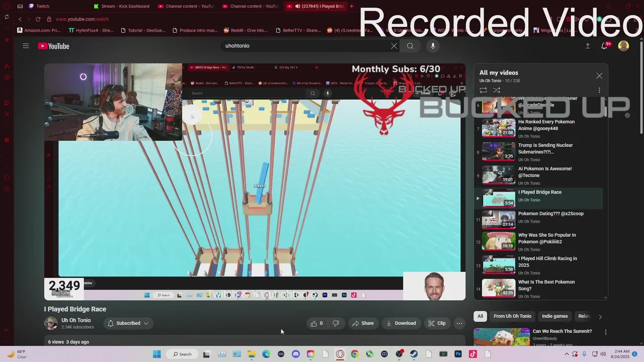
Task: Open the Amazon.com bookmark
Action: click(39, 30)
